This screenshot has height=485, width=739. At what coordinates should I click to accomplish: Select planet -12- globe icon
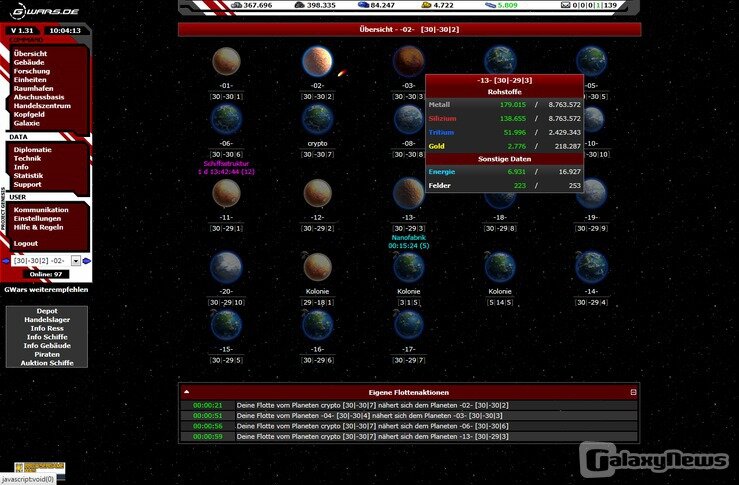(x=317, y=193)
